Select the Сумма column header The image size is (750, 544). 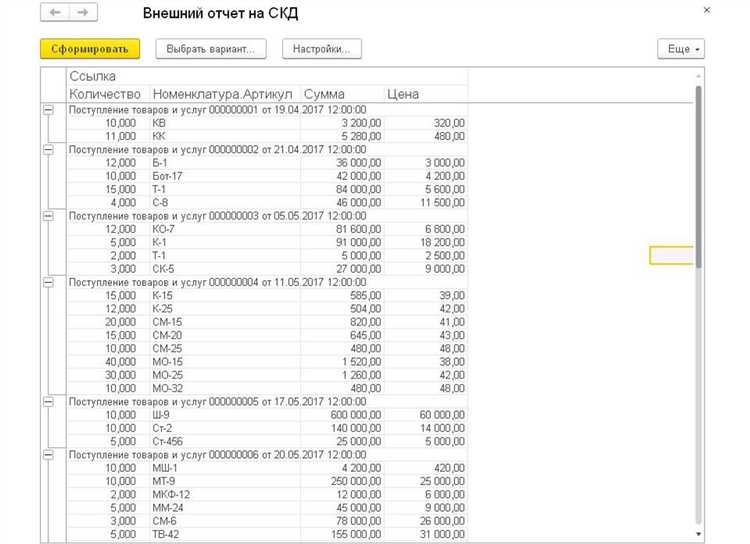(x=342, y=94)
